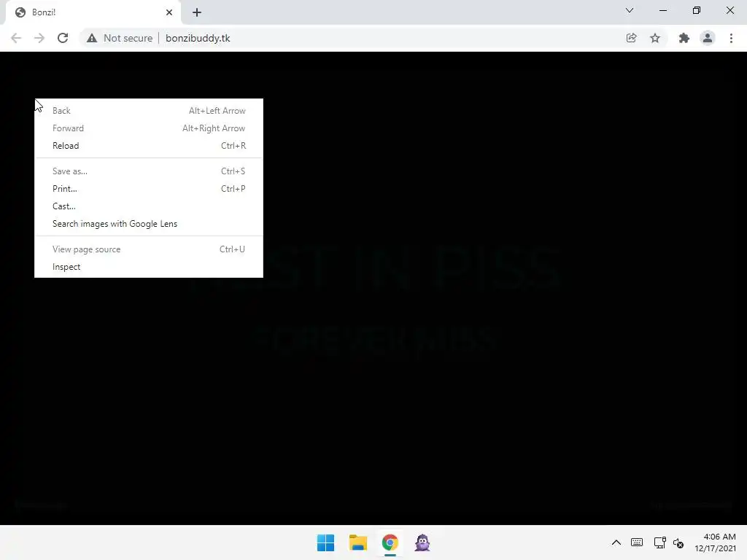Select Inspect in context menu
Image resolution: width=747 pixels, height=560 pixels.
pyautogui.click(x=149, y=267)
